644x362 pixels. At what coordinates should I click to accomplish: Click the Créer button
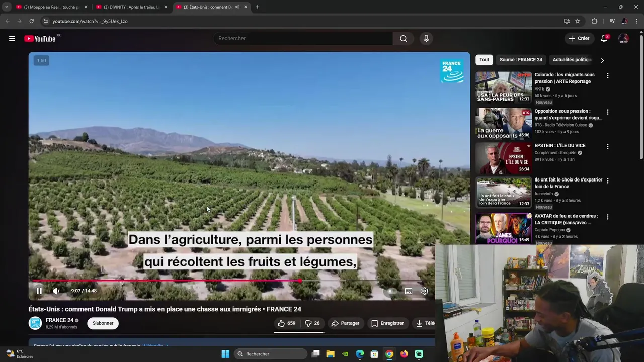coord(579,38)
